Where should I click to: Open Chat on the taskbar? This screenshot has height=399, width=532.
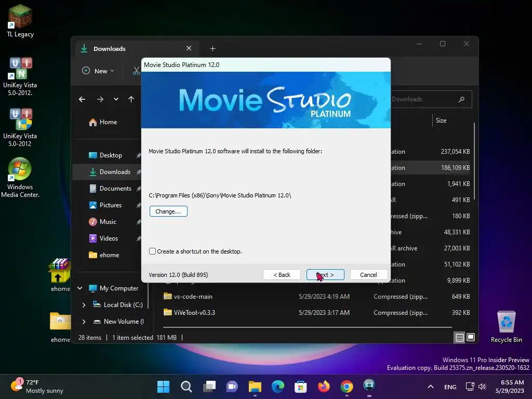232,387
